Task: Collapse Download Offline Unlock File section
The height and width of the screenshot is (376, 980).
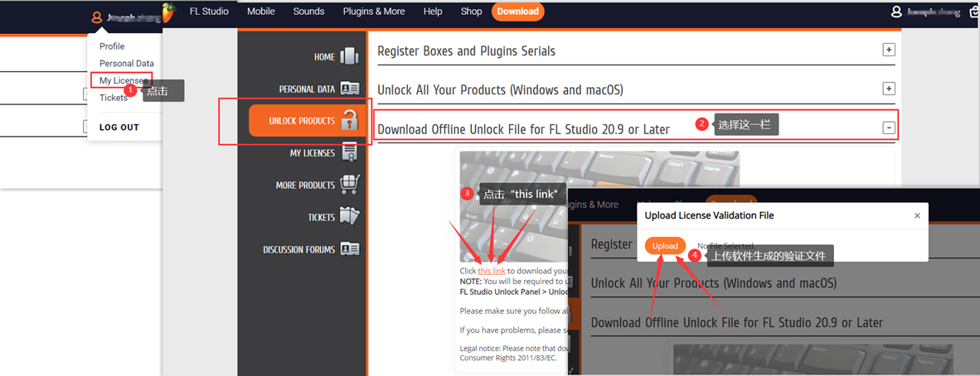Action: [889, 128]
